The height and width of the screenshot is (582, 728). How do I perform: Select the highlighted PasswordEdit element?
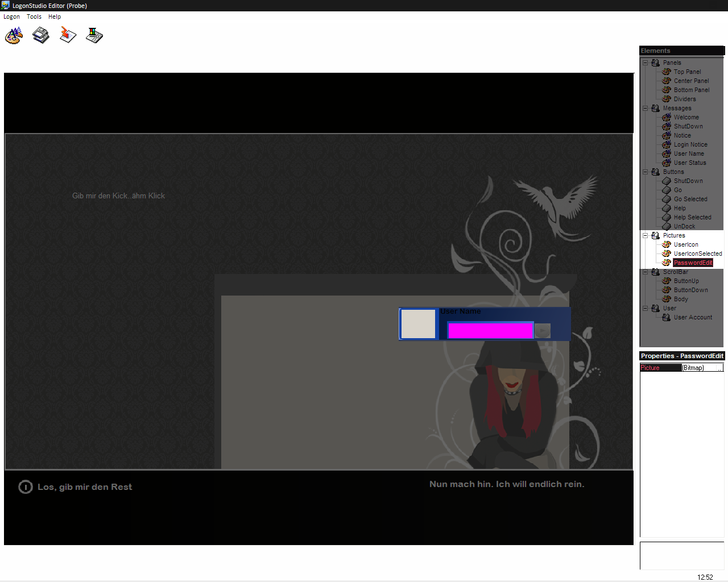pos(693,263)
